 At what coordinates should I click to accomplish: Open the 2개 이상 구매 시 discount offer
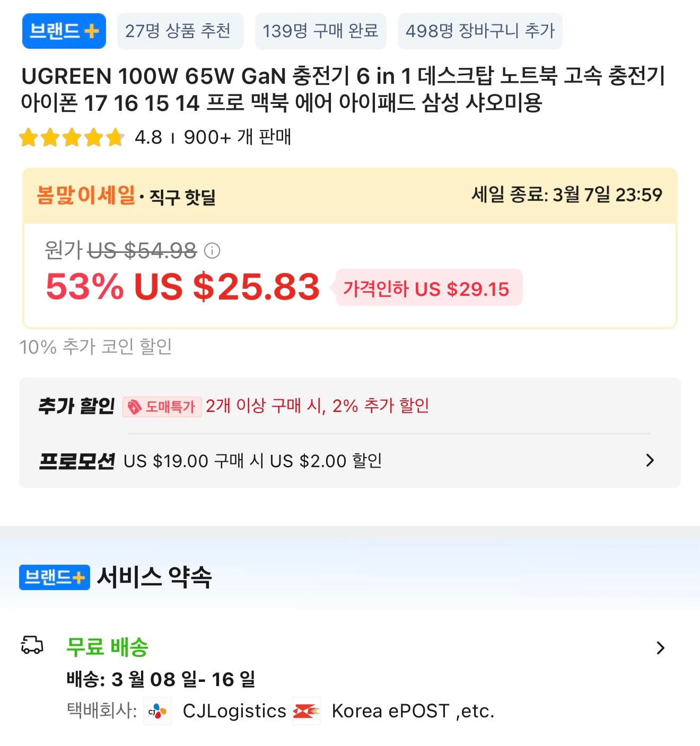317,406
